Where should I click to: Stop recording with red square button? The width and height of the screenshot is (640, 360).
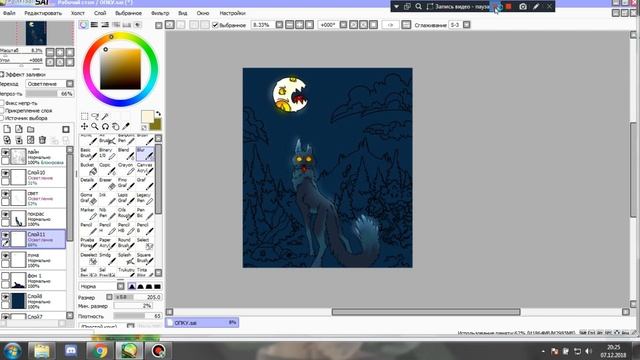[509, 7]
